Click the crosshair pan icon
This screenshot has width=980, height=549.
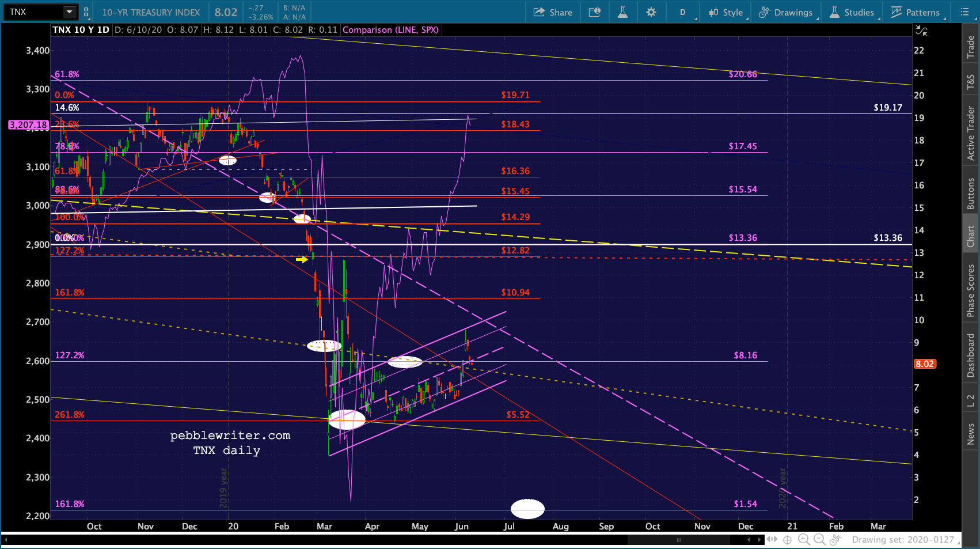coord(787,540)
